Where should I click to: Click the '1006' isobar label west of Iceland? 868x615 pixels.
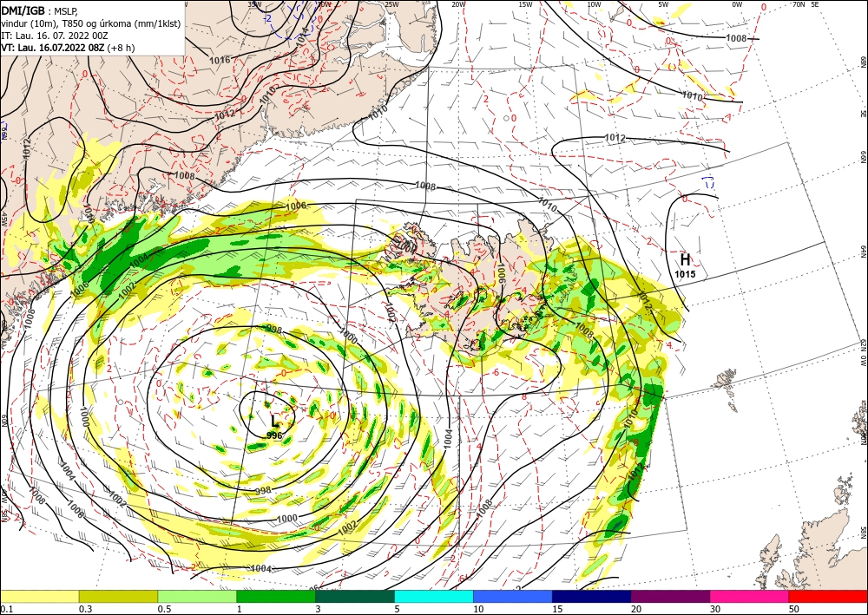click(x=296, y=206)
